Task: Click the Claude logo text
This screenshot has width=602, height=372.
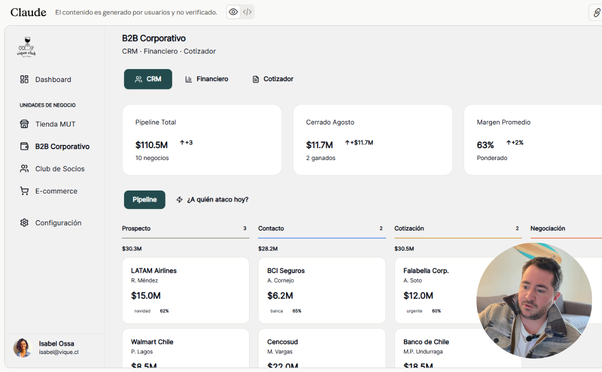Action: pyautogui.click(x=28, y=12)
